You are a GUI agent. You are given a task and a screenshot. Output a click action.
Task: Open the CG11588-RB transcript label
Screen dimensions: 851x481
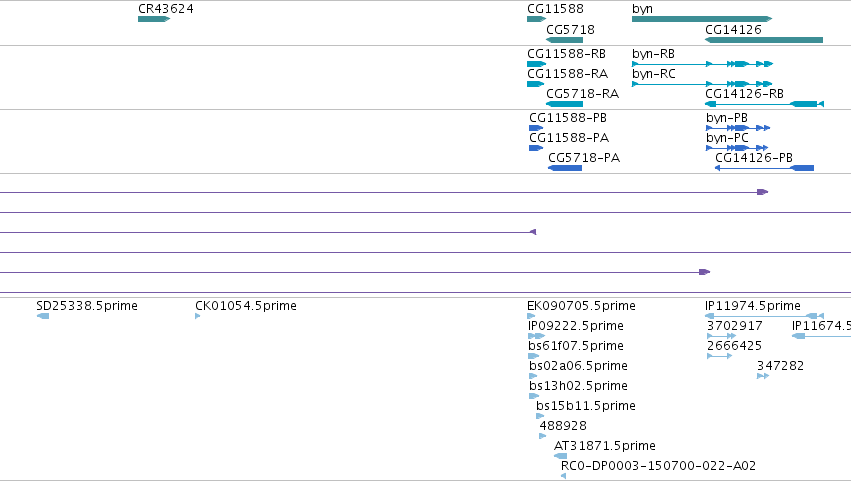pyautogui.click(x=566, y=54)
